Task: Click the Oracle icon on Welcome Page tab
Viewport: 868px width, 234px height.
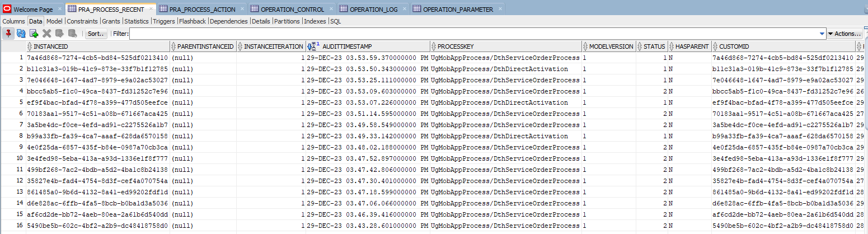Action: (x=7, y=10)
